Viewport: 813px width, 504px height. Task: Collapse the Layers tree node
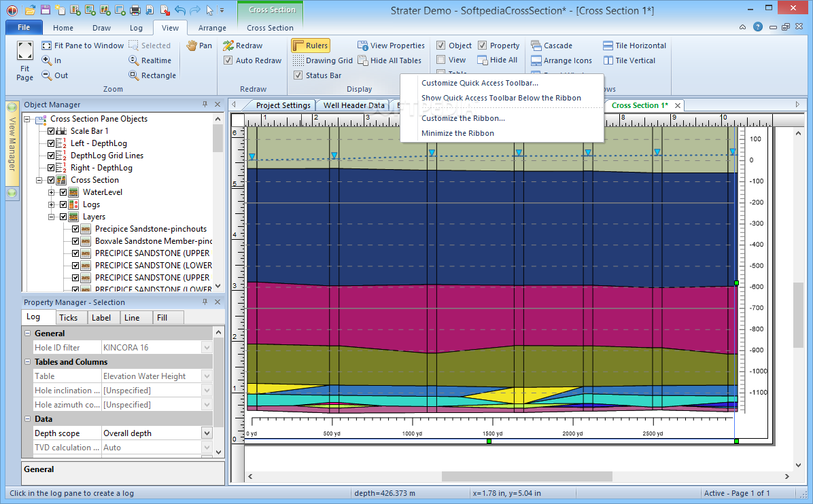point(51,217)
